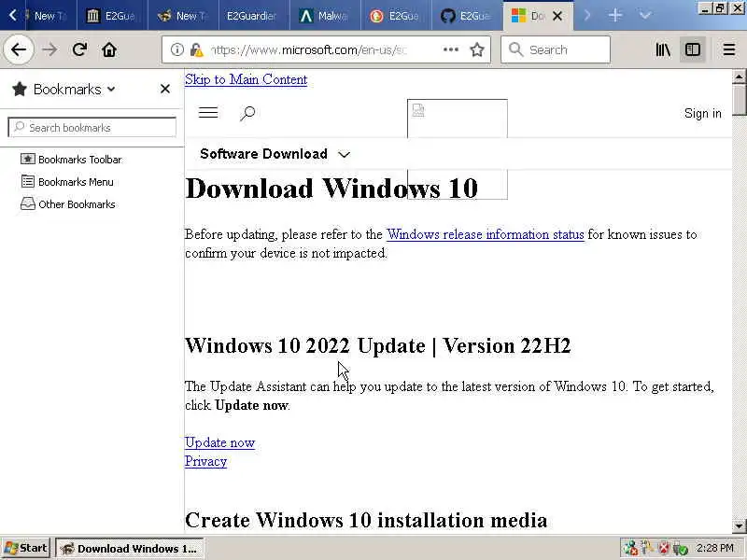
Task: Click the Search bookmarks field
Action: point(92,128)
